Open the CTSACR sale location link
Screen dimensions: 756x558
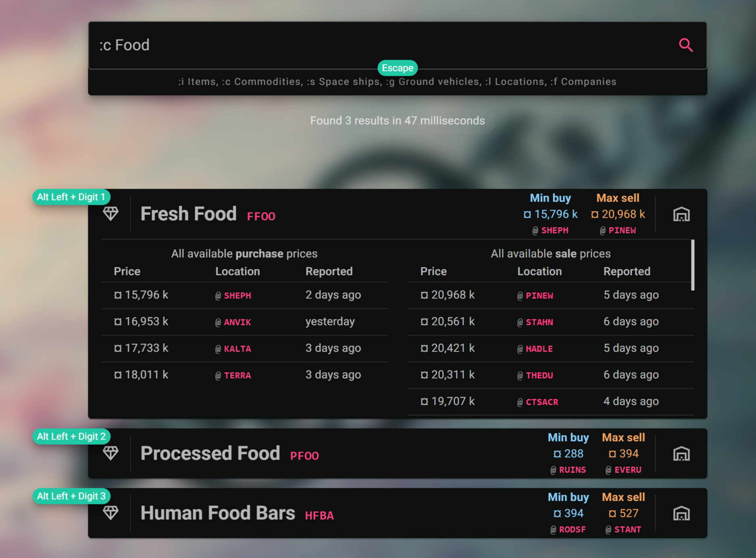(x=541, y=402)
